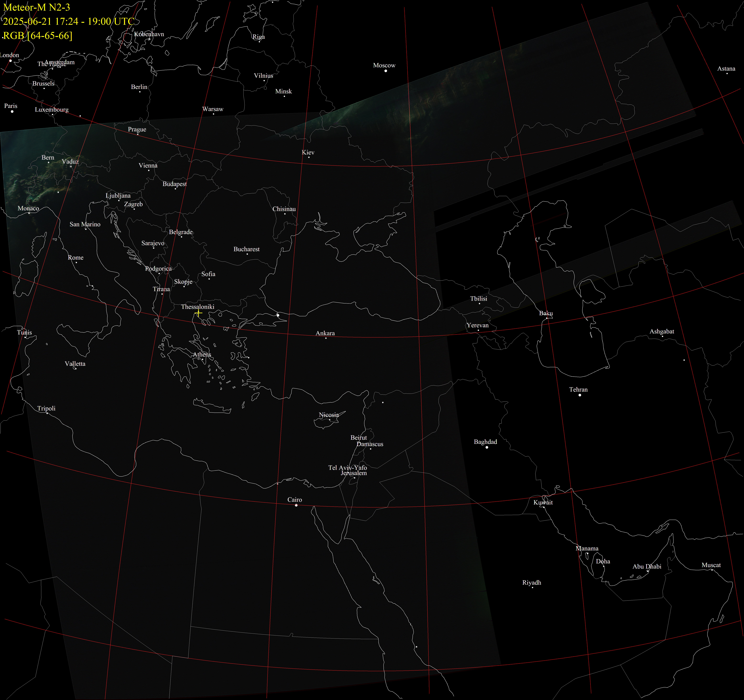
Task: Click the Baghdad city label
Action: [485, 442]
